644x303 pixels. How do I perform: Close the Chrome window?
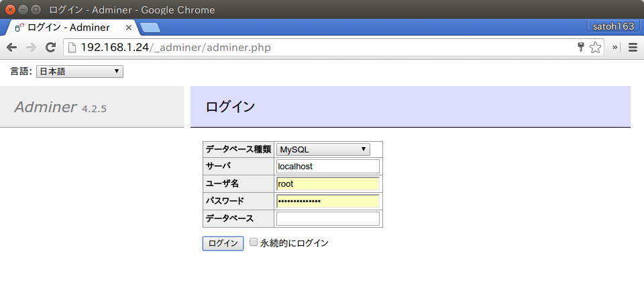(x=10, y=9)
